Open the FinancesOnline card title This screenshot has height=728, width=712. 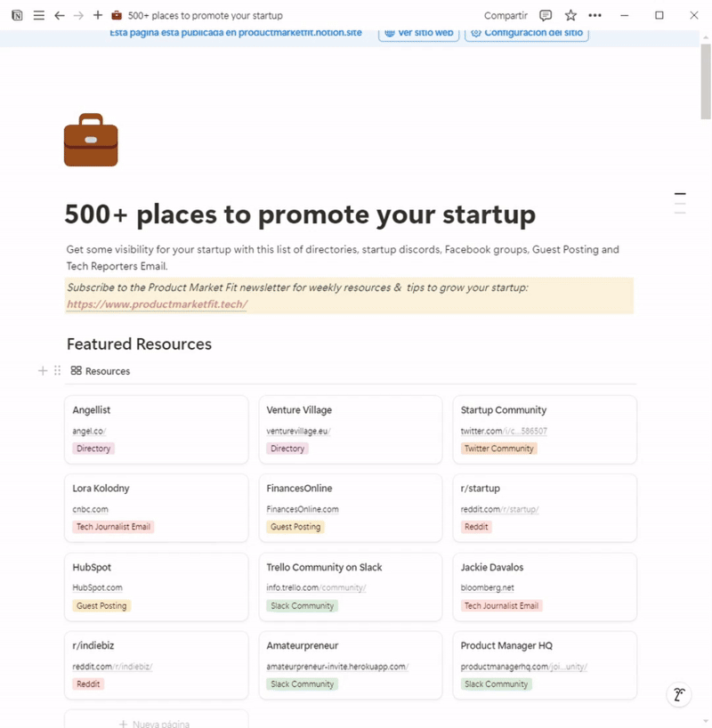click(x=299, y=489)
